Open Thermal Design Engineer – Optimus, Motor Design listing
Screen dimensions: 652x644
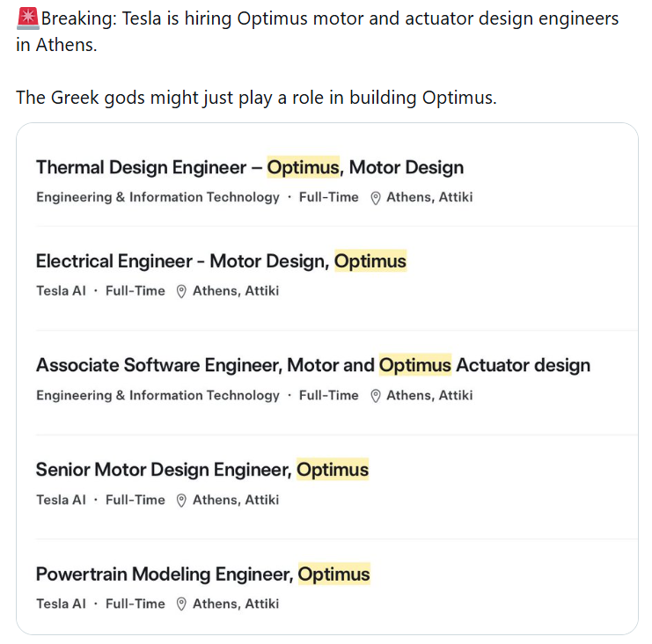click(x=249, y=167)
